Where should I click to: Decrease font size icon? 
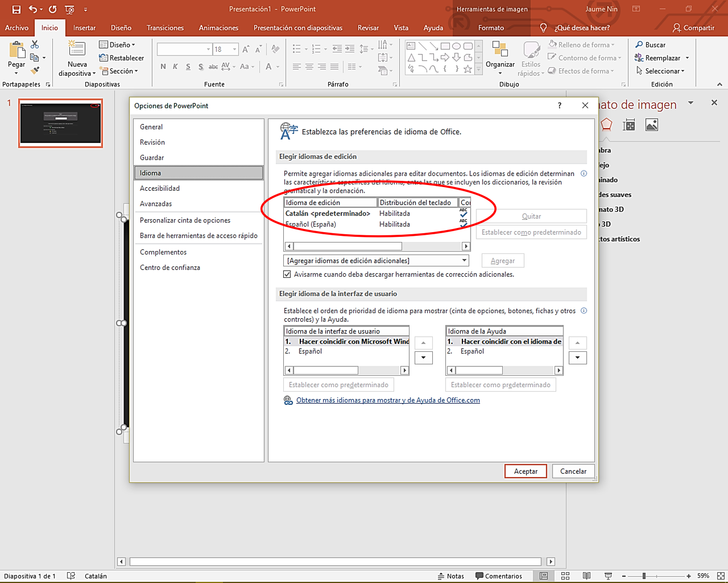258,49
